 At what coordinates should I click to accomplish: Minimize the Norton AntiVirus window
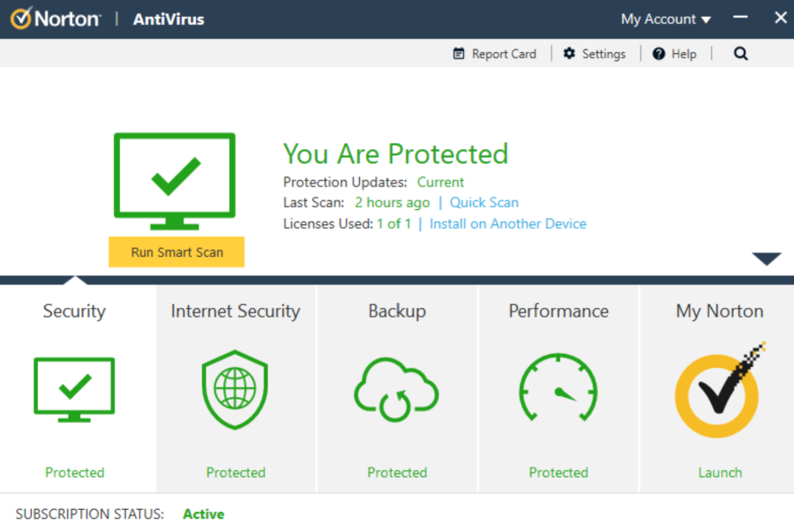pyautogui.click(x=740, y=18)
